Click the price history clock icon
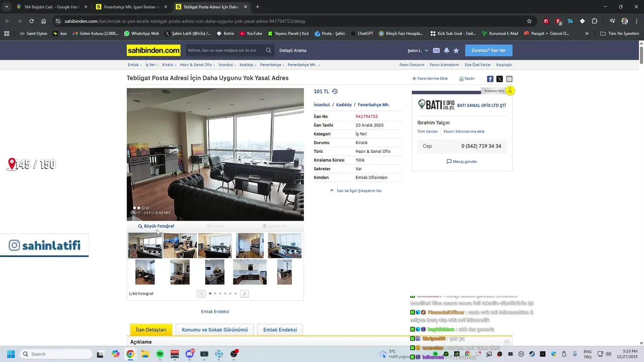This screenshot has width=644, height=362. (x=335, y=92)
